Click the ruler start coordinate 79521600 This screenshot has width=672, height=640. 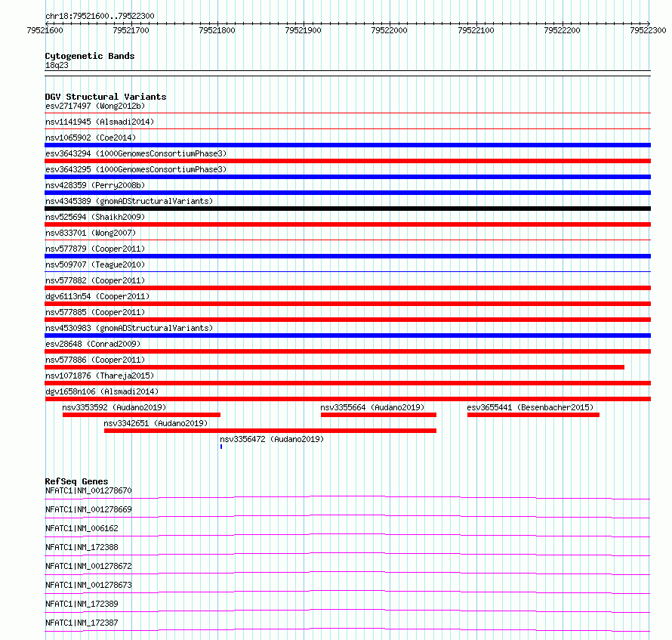45,30
